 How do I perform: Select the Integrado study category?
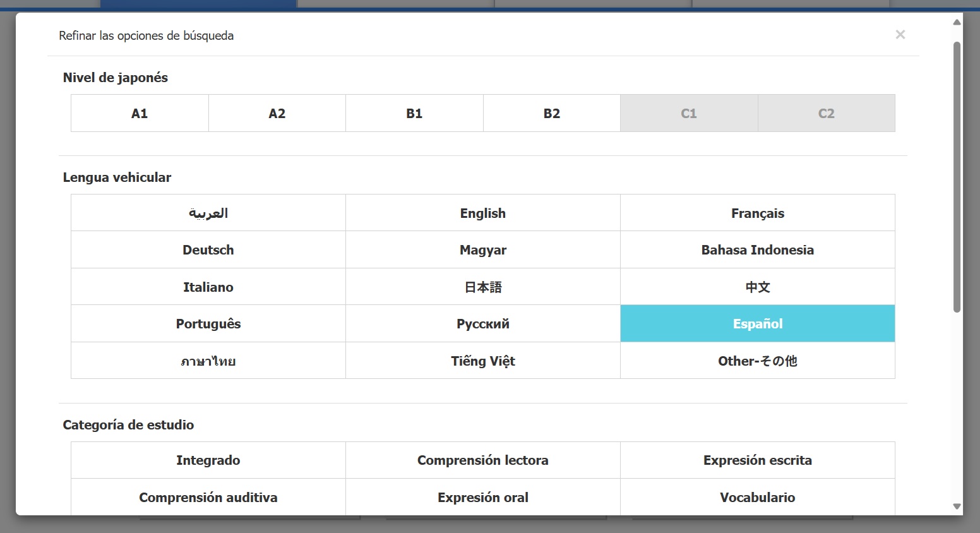208,460
